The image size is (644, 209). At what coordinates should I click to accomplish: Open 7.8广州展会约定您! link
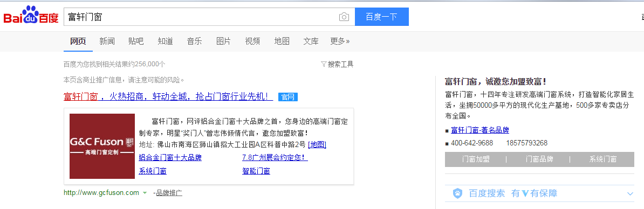[x=275, y=158]
